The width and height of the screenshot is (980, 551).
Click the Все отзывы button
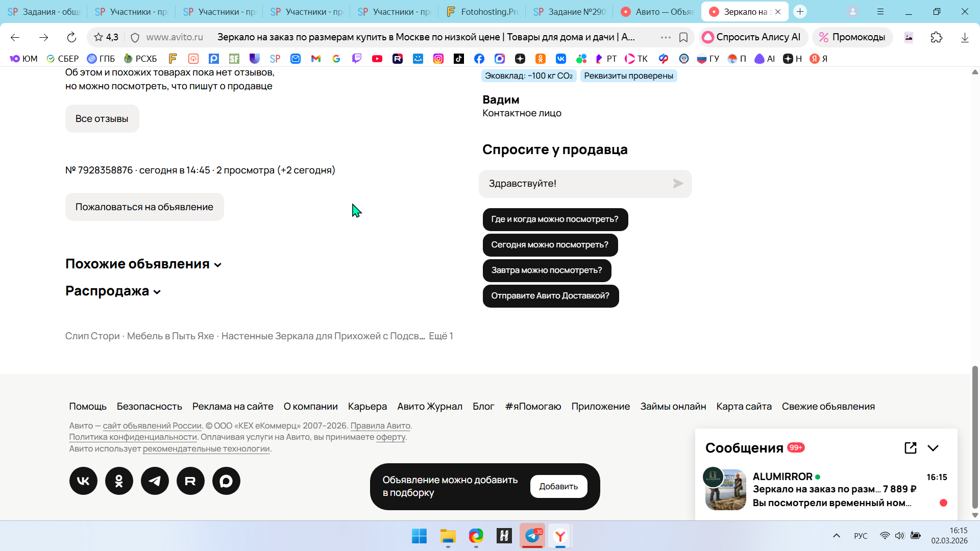[x=102, y=118]
